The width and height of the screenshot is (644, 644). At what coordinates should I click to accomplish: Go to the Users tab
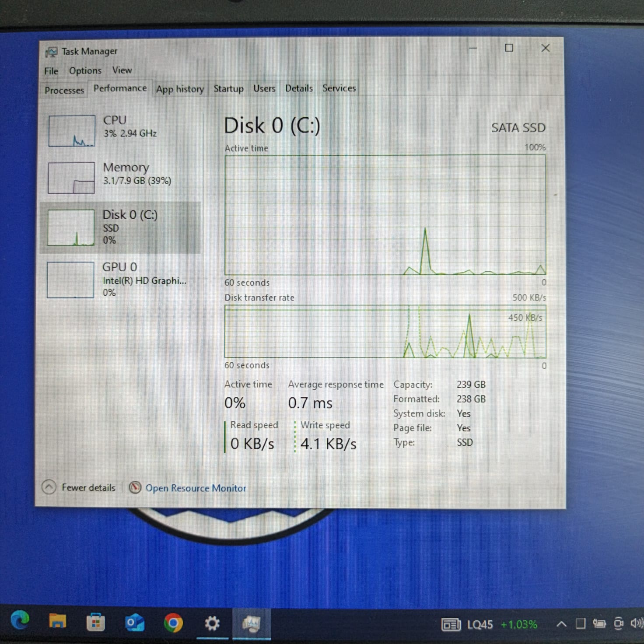pos(264,88)
